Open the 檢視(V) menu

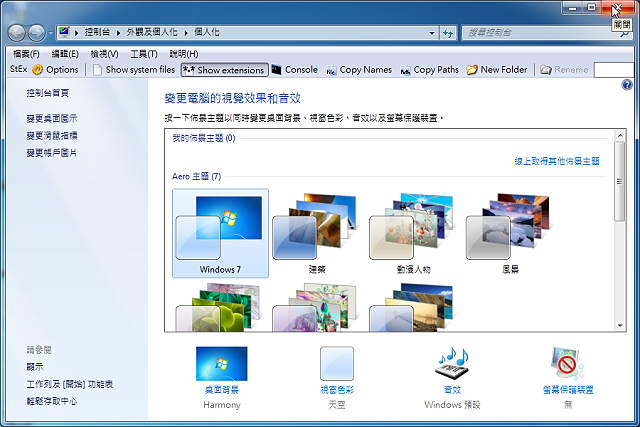pos(104,54)
